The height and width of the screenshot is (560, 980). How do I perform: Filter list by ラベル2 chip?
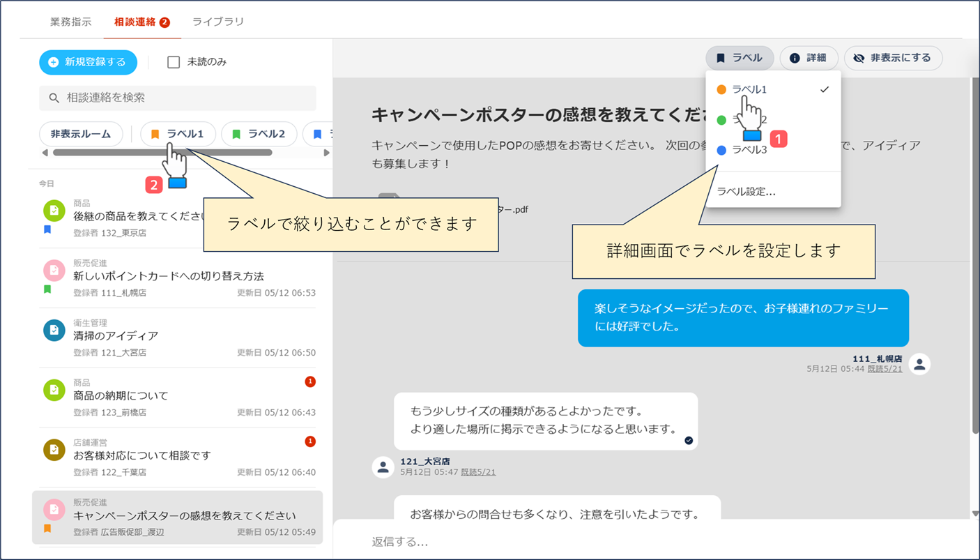coord(259,134)
